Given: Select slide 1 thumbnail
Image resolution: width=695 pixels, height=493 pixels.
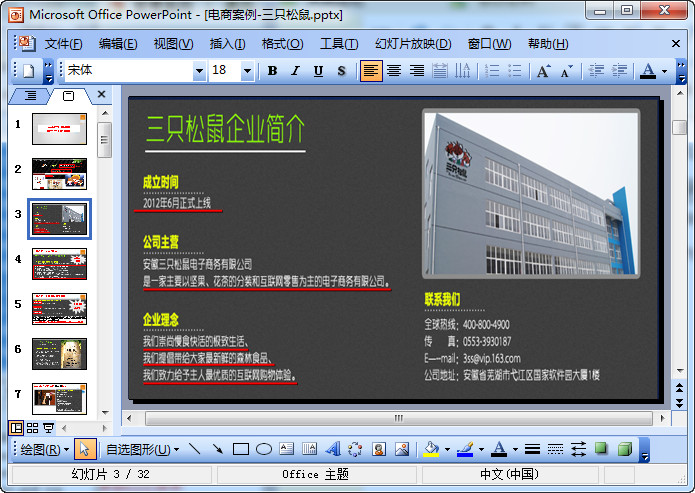Looking at the screenshot, I should (x=59, y=129).
